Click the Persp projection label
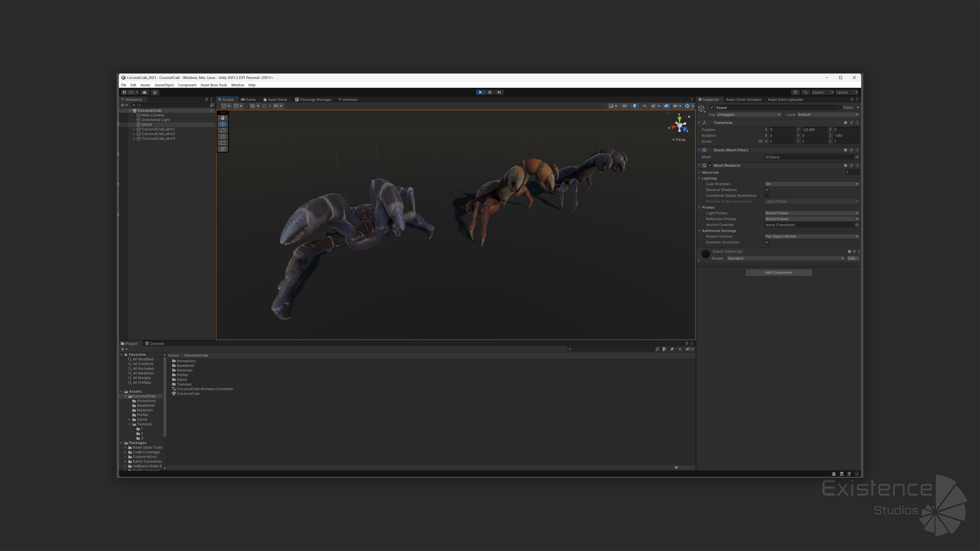 (x=679, y=140)
